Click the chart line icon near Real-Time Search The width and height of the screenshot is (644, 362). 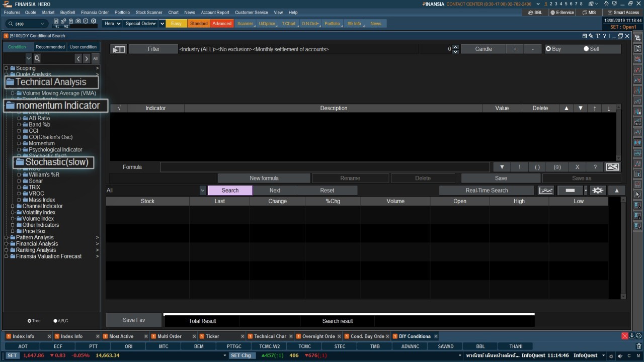[546, 191]
